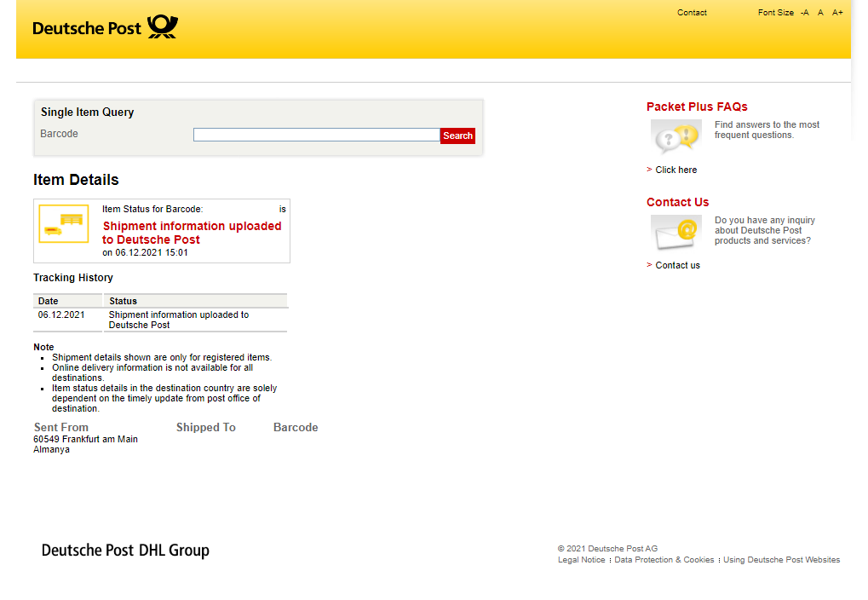Decrease font size with -A
Screen dimensions: 868x600
coord(804,13)
